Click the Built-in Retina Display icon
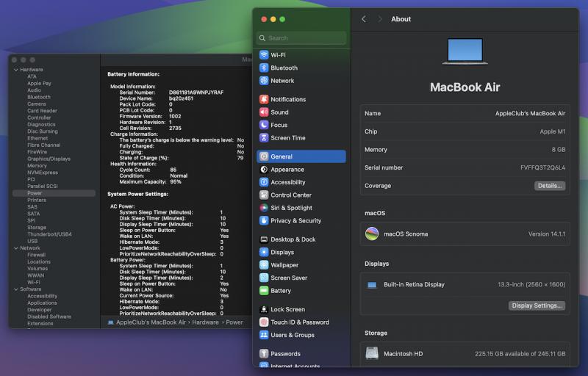This screenshot has height=376, width=588. [x=372, y=285]
